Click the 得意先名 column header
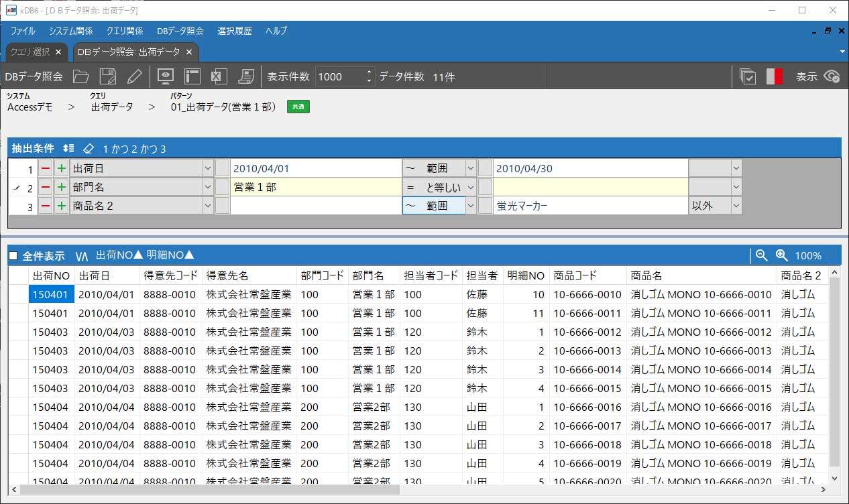 pos(249,275)
